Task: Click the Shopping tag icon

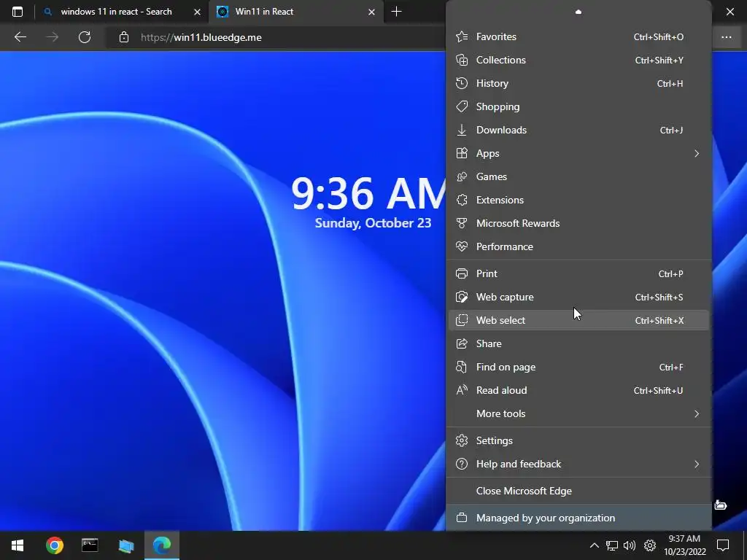Action: coord(462,106)
